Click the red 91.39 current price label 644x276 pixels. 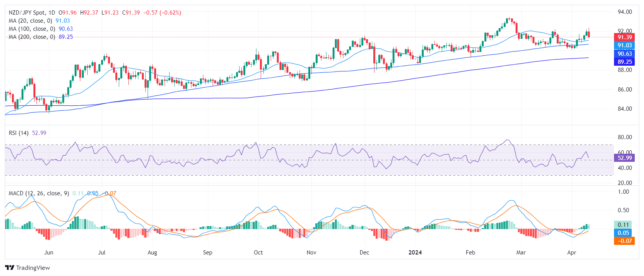tap(624, 37)
